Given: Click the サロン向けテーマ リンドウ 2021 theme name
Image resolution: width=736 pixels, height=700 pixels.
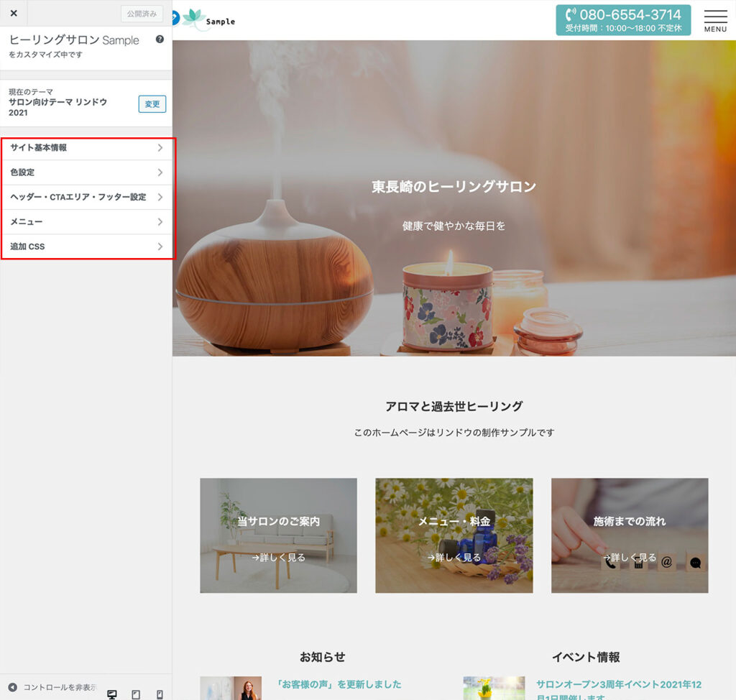Looking at the screenshot, I should (57, 107).
